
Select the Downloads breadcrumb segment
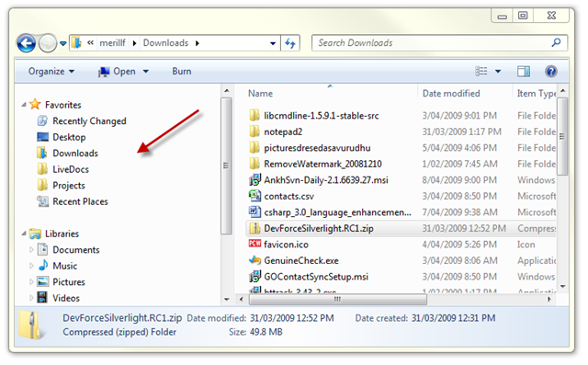point(165,43)
